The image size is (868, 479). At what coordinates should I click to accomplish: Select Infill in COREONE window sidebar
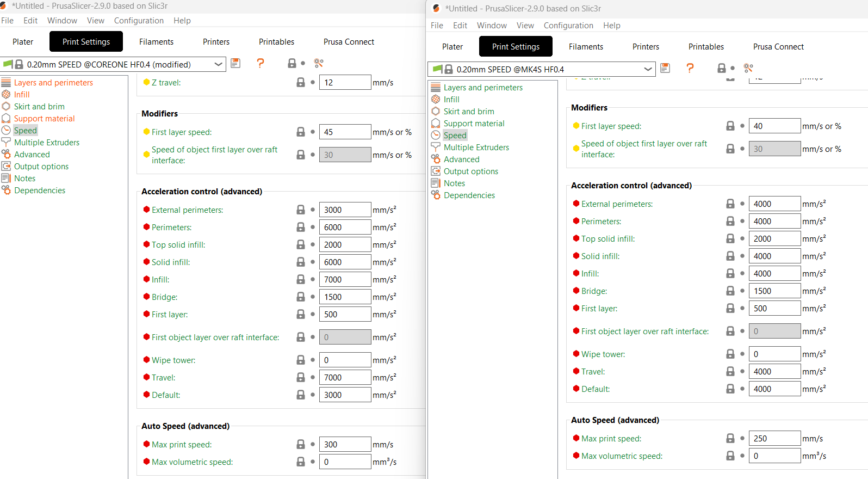tap(22, 95)
